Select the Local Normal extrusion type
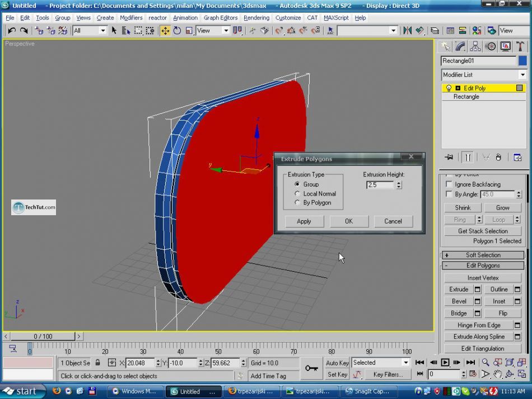 pyautogui.click(x=297, y=193)
